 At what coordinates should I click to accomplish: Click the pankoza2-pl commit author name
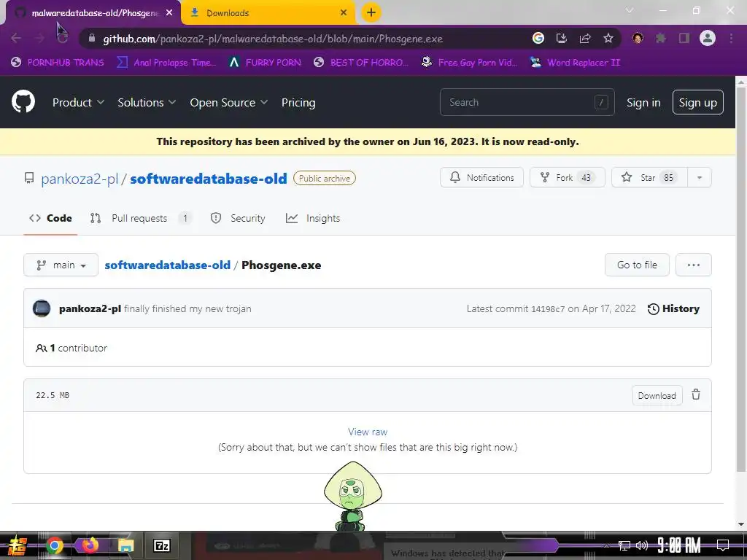point(90,308)
